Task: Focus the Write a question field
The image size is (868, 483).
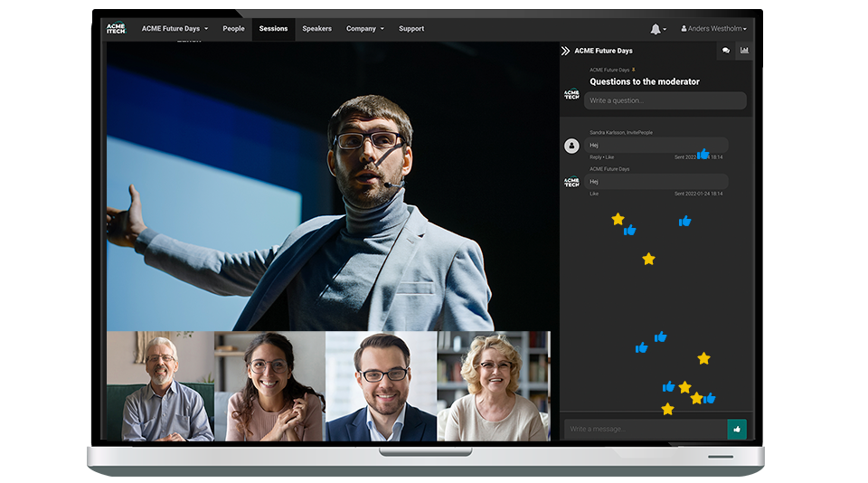Action: 665,100
